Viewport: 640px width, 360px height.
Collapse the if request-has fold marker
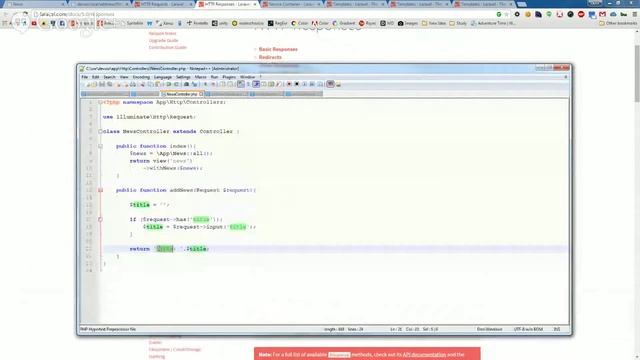coord(100,220)
